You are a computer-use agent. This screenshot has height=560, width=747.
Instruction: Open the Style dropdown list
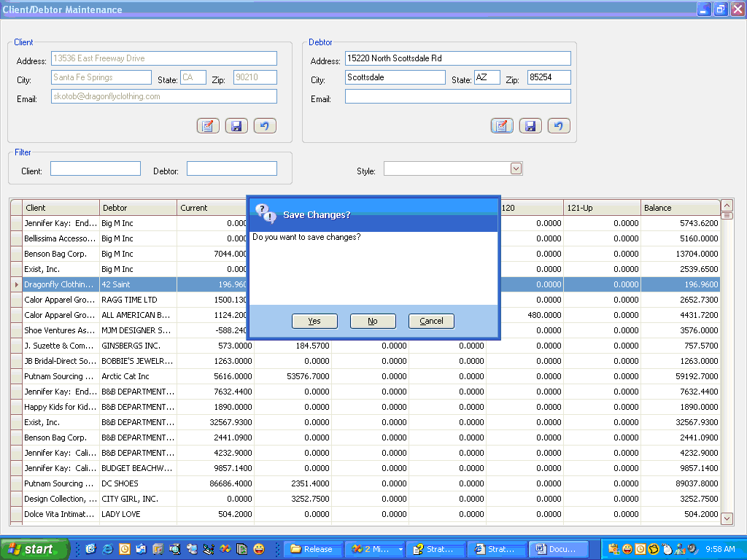pos(516,169)
